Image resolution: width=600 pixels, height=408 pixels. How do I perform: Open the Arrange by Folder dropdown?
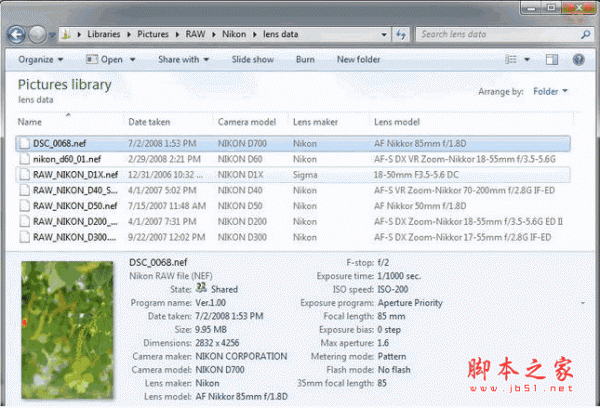(550, 92)
